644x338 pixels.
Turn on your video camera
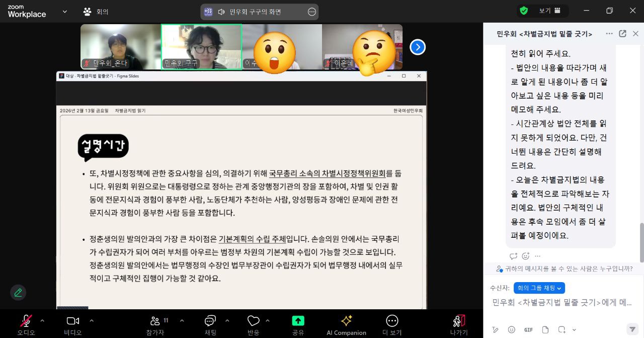click(x=72, y=321)
